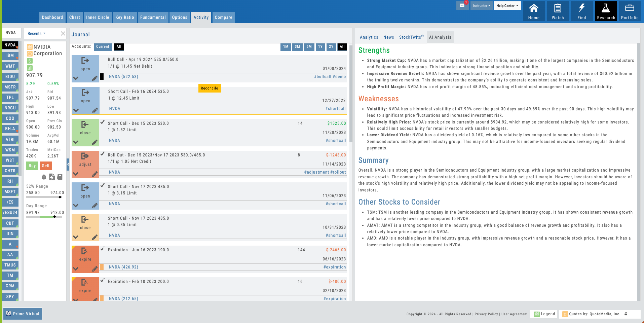The width and height of the screenshot is (644, 323).
Task: Edit the Bull Call Apr 19 2024 journal entry
Action: 95,78
